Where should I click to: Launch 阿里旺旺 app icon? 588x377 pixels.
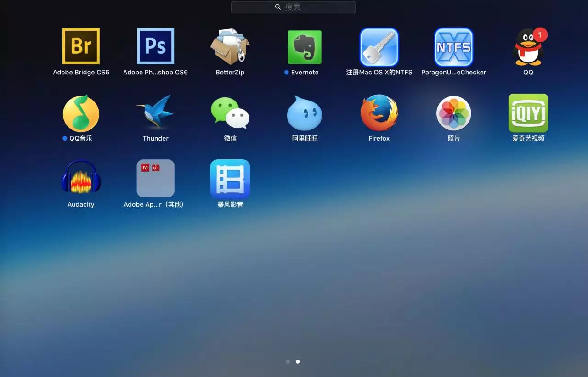(305, 113)
